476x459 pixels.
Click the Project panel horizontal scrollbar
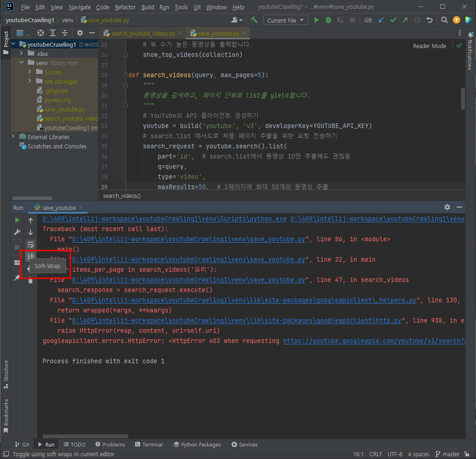pyautogui.click(x=32, y=198)
